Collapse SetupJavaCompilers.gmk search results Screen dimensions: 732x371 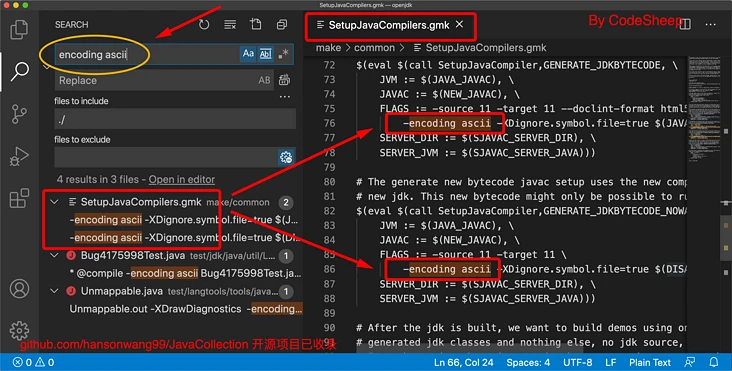55,202
